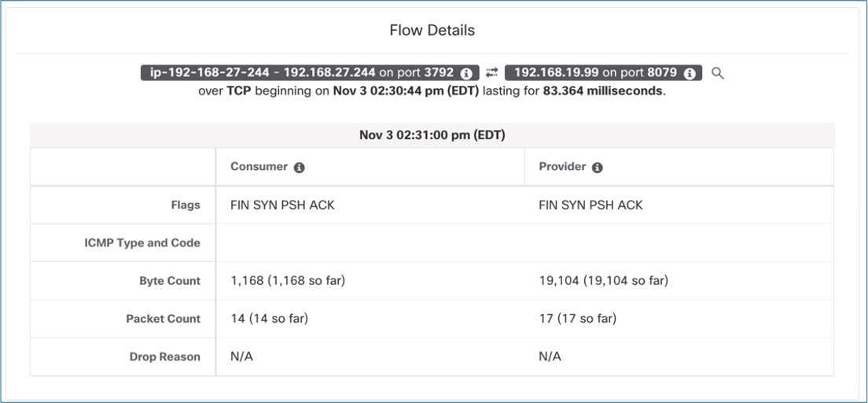
Task: Click the Provider column header
Action: coord(562,167)
